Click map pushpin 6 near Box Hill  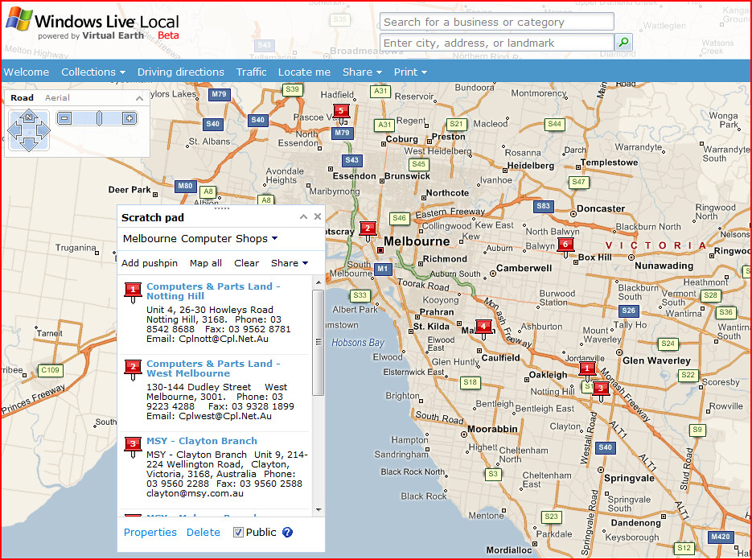click(x=565, y=248)
